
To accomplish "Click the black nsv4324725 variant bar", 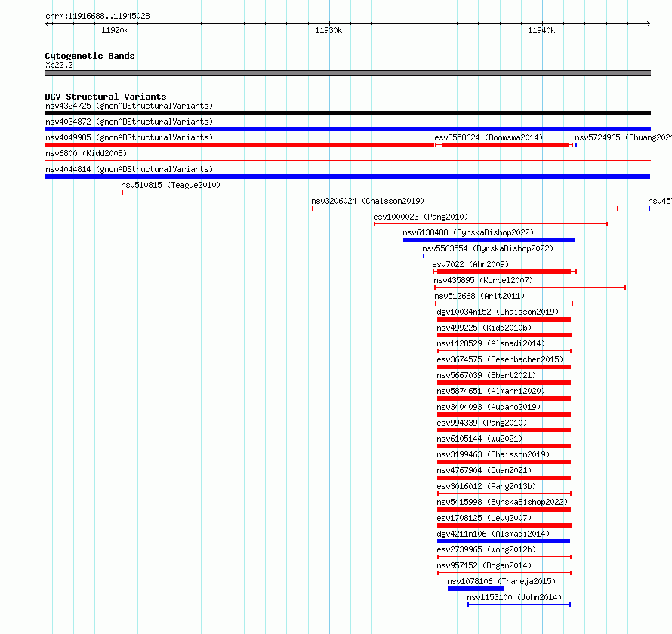I will pos(347,113).
